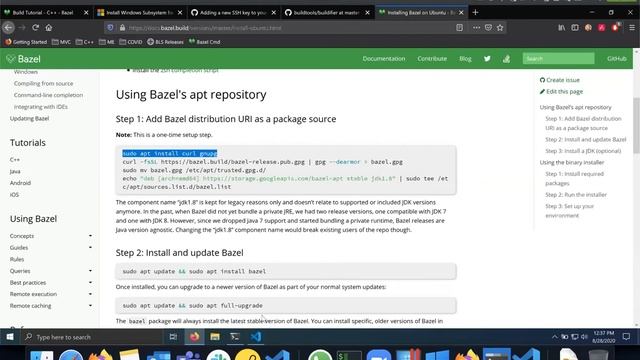Open the C++ tutorial sidebar link
640x360 pixels.
(15, 160)
